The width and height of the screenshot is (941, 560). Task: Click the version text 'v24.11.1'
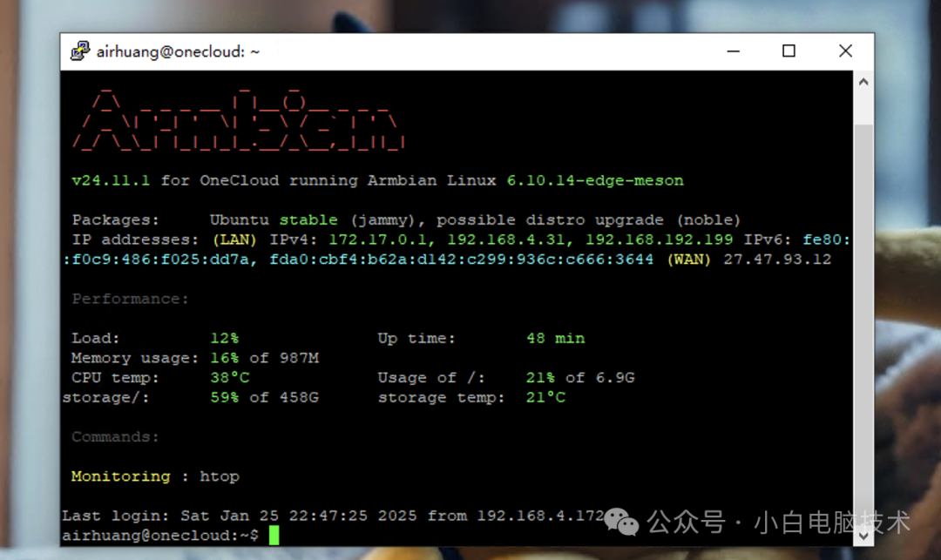coord(111,180)
